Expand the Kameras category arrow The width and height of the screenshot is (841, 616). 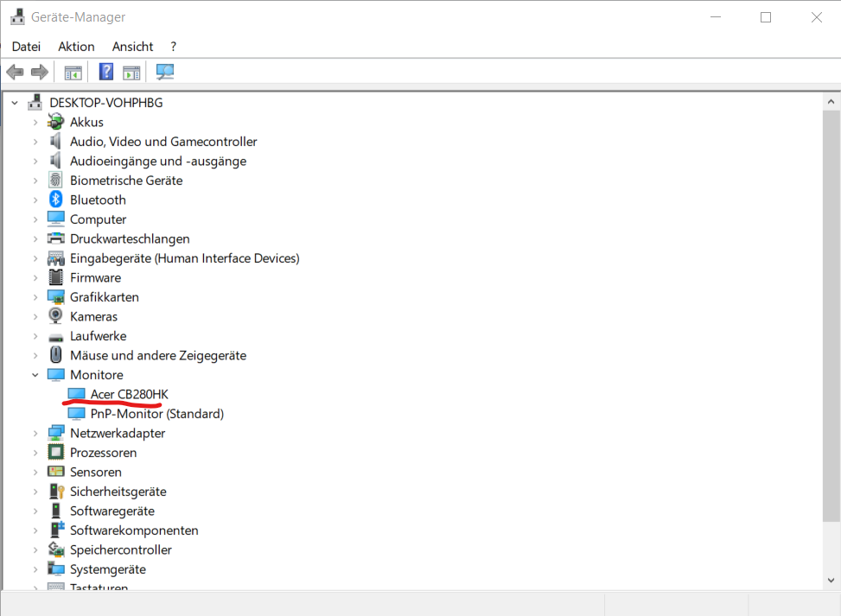click(35, 316)
